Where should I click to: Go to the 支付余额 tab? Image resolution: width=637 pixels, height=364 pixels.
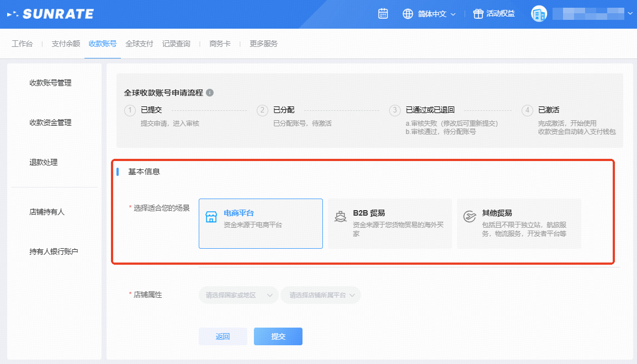coord(66,44)
